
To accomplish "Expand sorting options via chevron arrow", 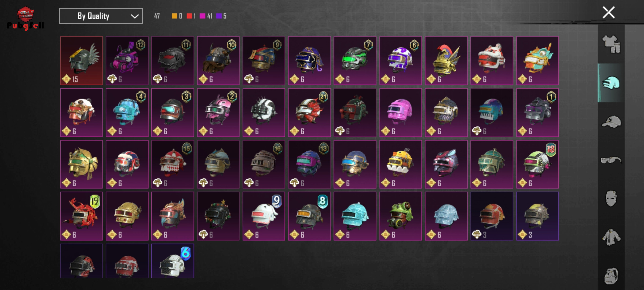I will (134, 16).
